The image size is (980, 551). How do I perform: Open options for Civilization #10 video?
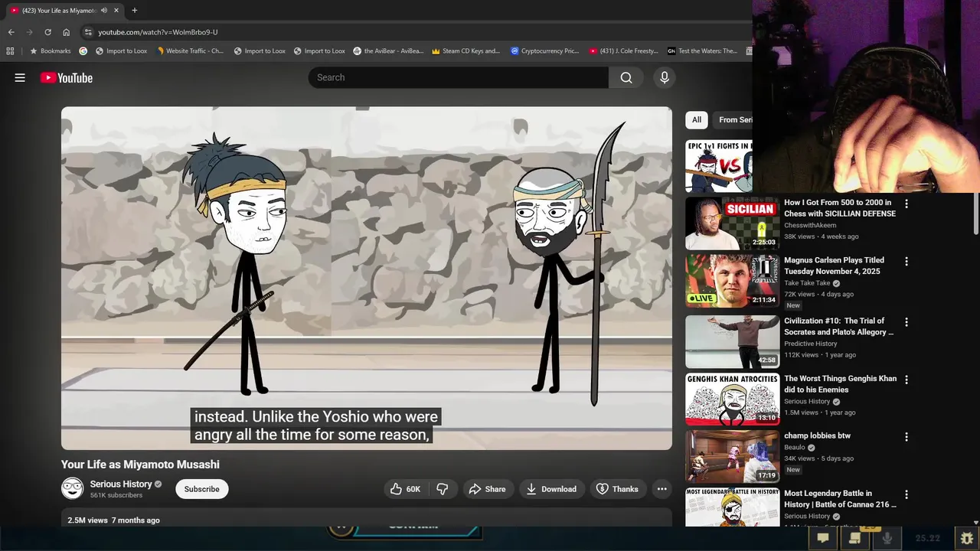pos(906,321)
